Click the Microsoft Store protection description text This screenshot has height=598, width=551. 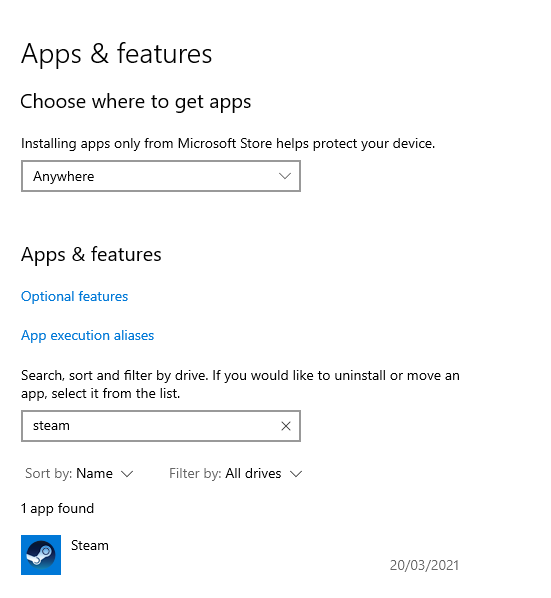click(x=228, y=143)
